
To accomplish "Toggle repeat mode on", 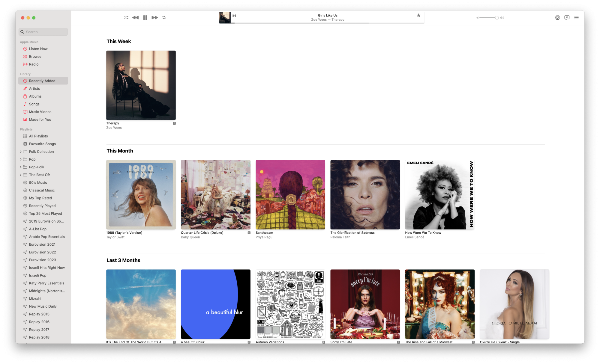I will point(164,18).
